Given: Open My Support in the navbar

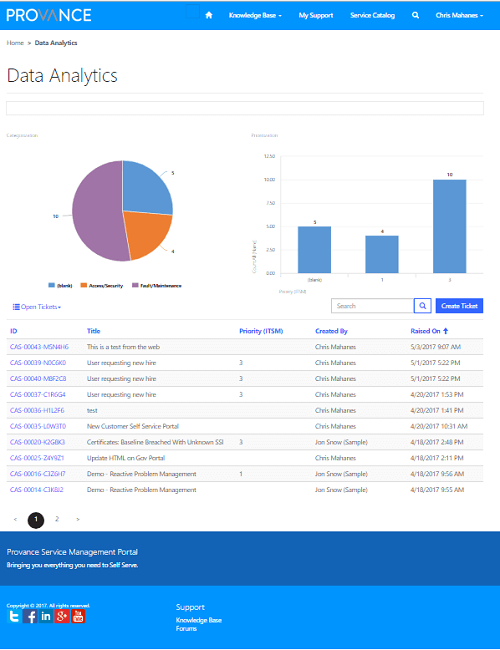Looking at the screenshot, I should point(316,15).
